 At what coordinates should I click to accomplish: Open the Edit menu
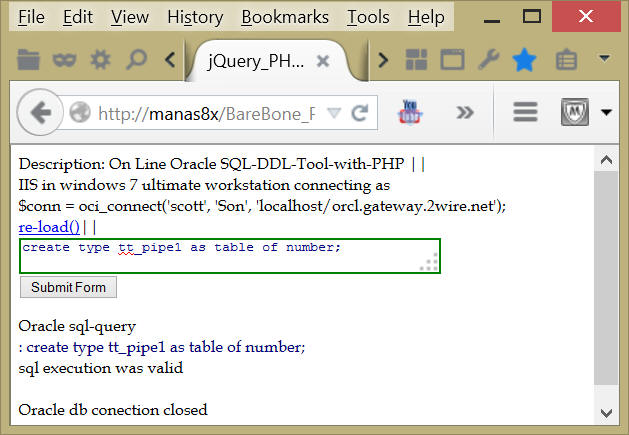[x=78, y=17]
